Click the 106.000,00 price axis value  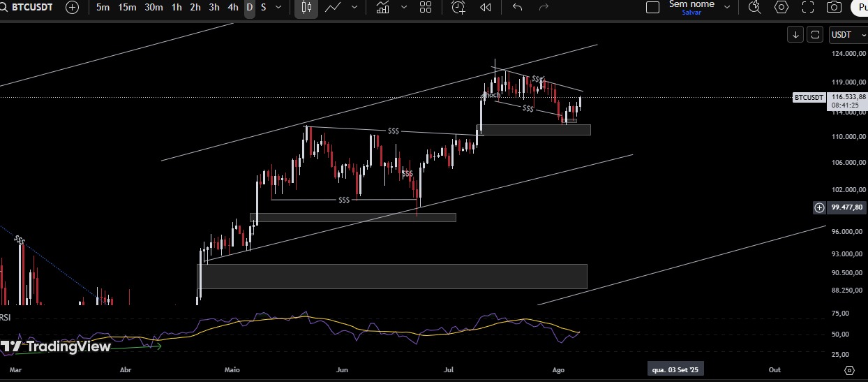850,162
